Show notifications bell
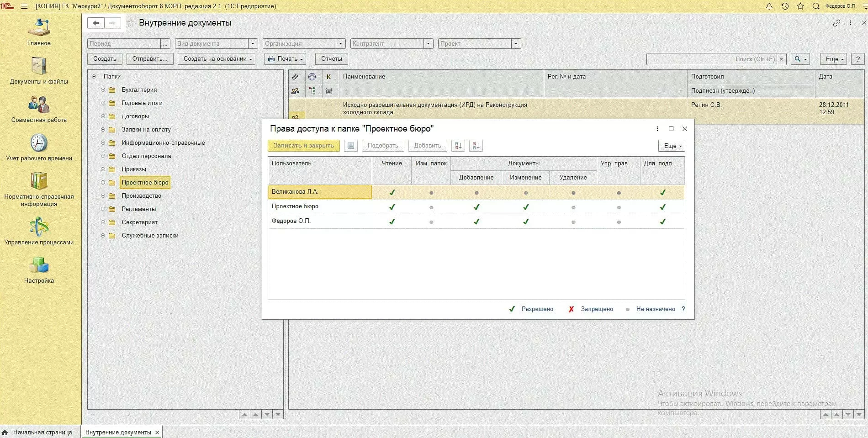The height and width of the screenshot is (438, 868). point(769,6)
